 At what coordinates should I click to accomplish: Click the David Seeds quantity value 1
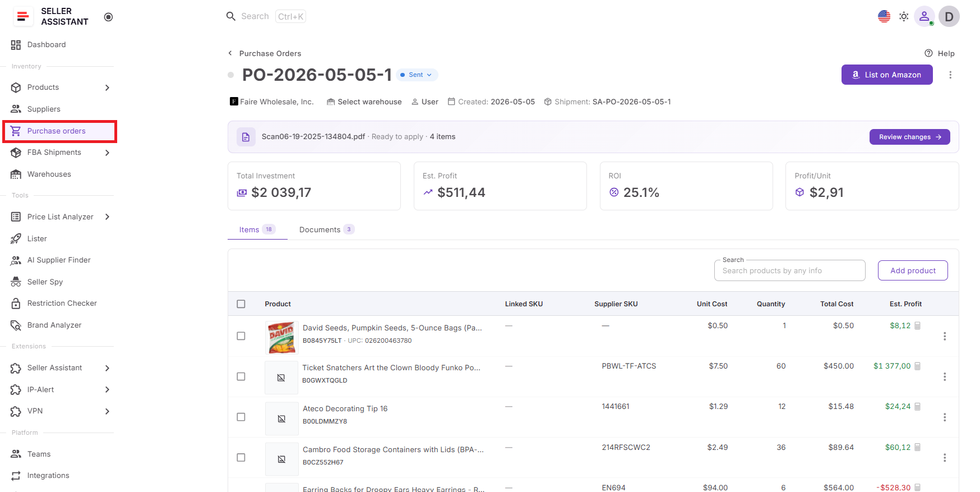point(784,325)
